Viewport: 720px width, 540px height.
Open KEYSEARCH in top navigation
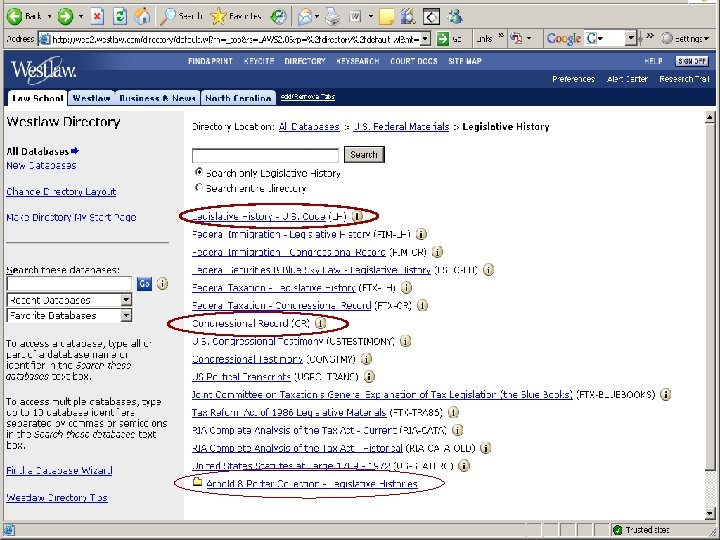point(358,61)
